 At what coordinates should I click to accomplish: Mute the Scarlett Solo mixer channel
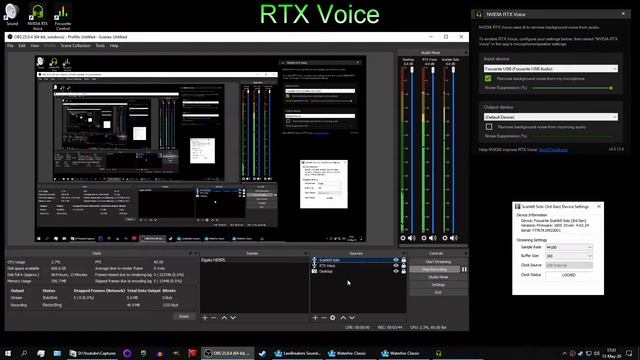454,238
